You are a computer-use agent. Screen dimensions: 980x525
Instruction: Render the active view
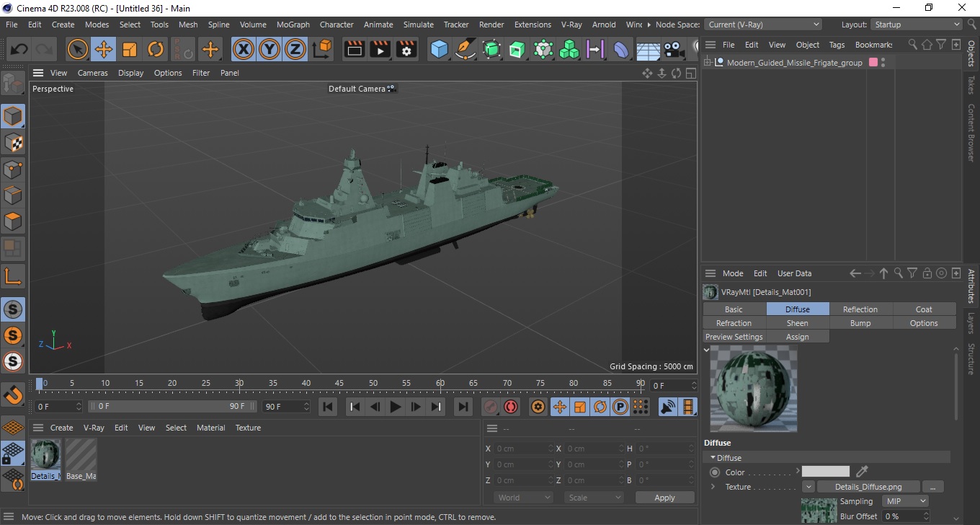pos(355,50)
